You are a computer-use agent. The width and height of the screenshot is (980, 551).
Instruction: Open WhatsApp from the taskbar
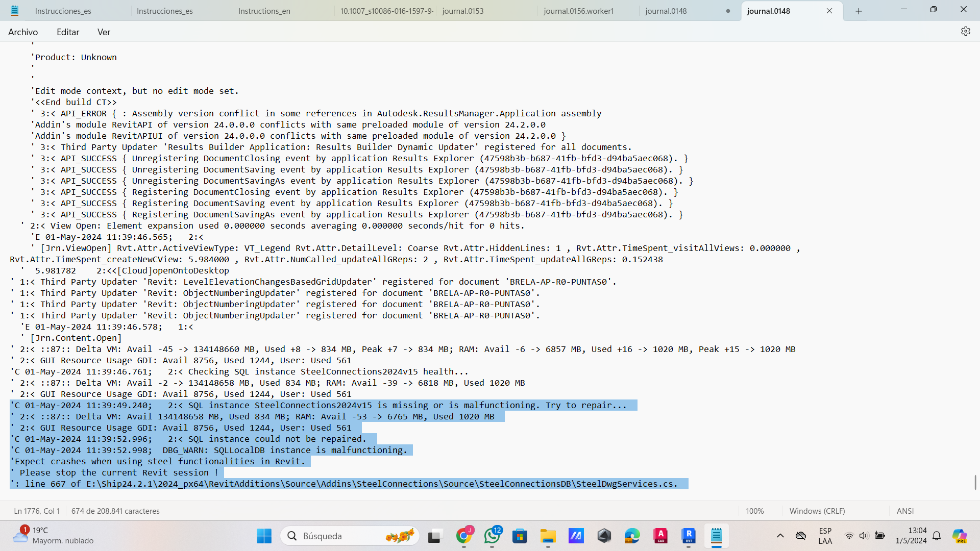point(492,536)
